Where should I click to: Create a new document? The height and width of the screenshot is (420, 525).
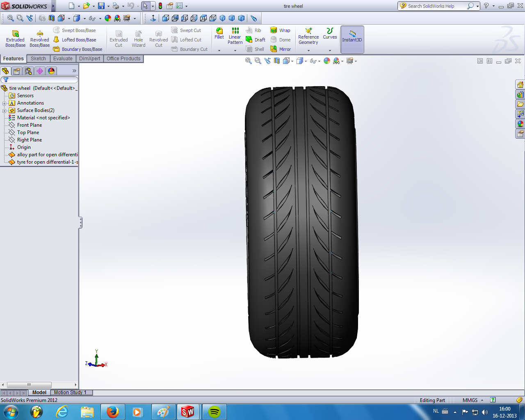(x=72, y=6)
